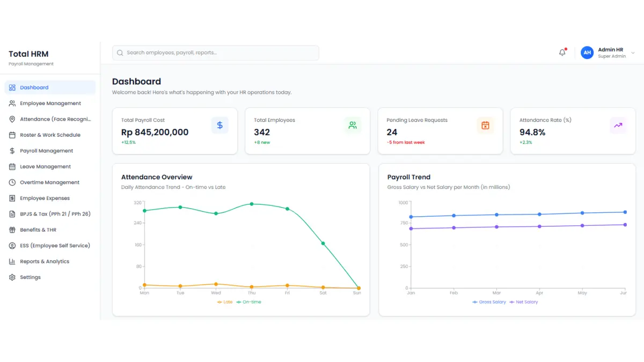Viewport: 644px width, 362px height.
Task: Expand the Admin HR profile dropdown chevron
Action: point(633,53)
